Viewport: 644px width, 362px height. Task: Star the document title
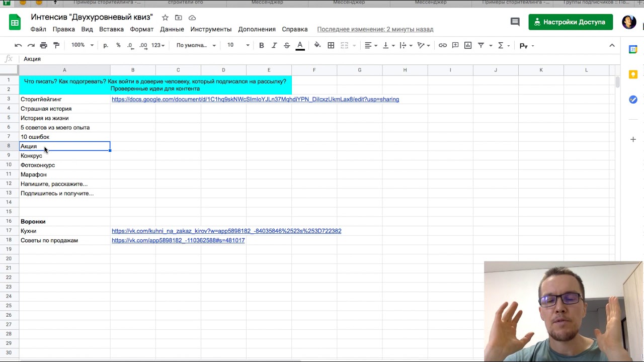pos(165,18)
